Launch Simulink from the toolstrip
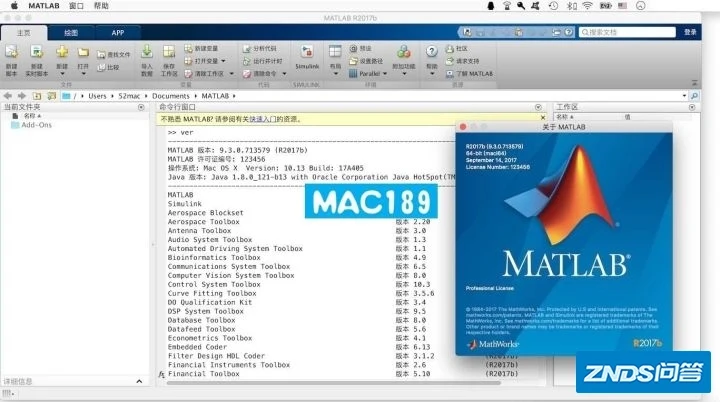The image size is (720, 402). coord(307,57)
